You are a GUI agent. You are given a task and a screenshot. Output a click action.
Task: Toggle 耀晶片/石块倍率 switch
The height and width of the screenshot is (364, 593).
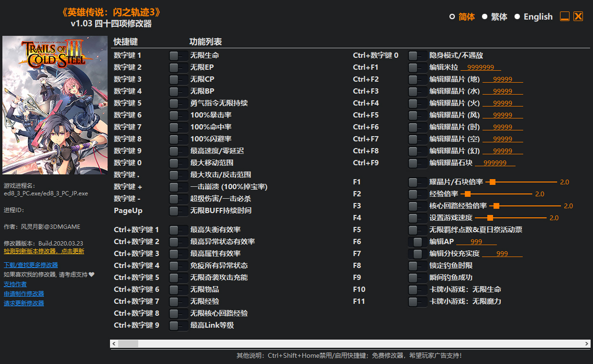[417, 182]
